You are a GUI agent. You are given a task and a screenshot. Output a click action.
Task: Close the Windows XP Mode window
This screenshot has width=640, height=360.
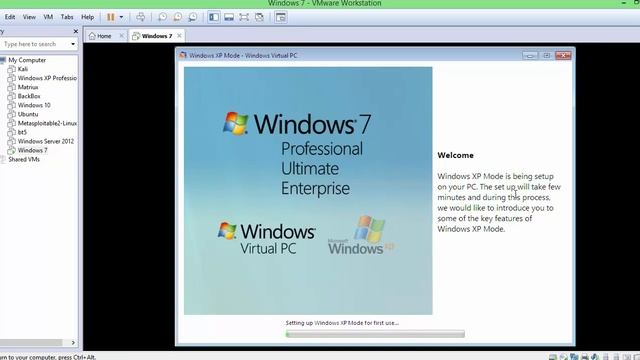tap(563, 56)
